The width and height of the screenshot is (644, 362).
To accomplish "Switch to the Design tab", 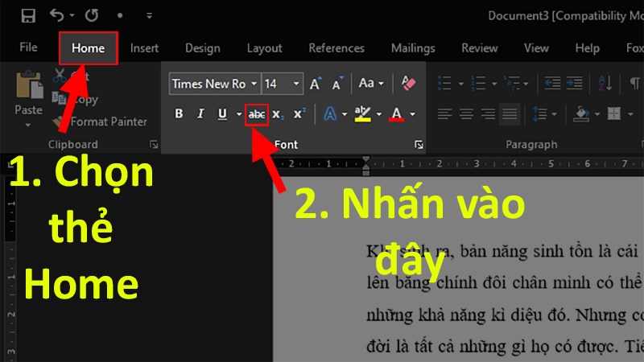I will pyautogui.click(x=203, y=48).
